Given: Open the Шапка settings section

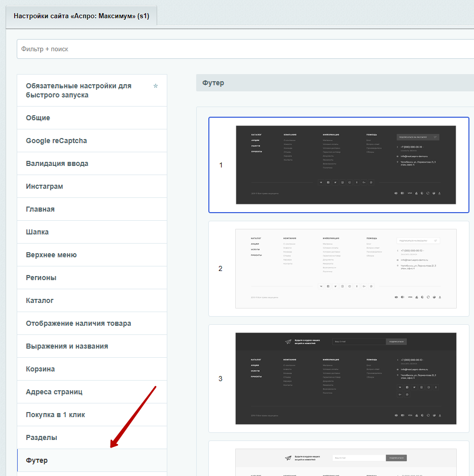Looking at the screenshot, I should (x=92, y=232).
